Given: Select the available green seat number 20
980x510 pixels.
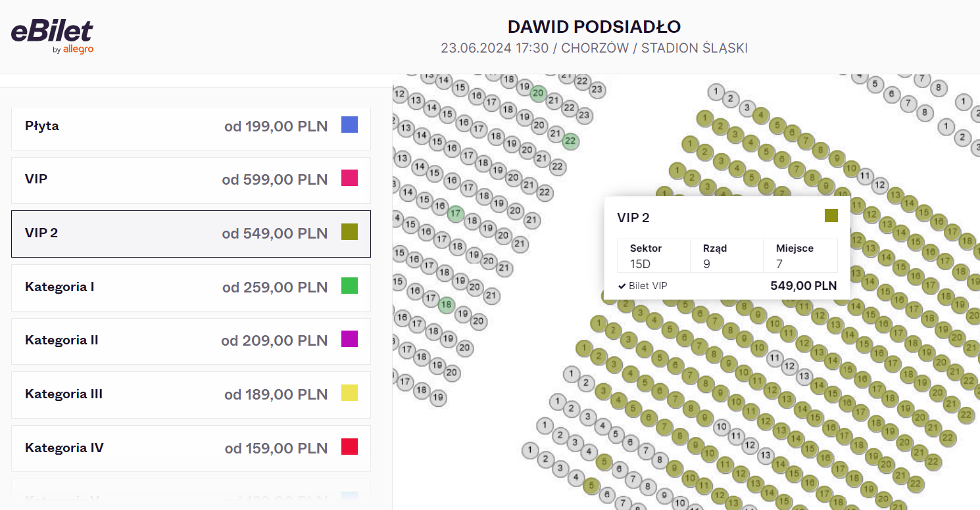Looking at the screenshot, I should (539, 93).
